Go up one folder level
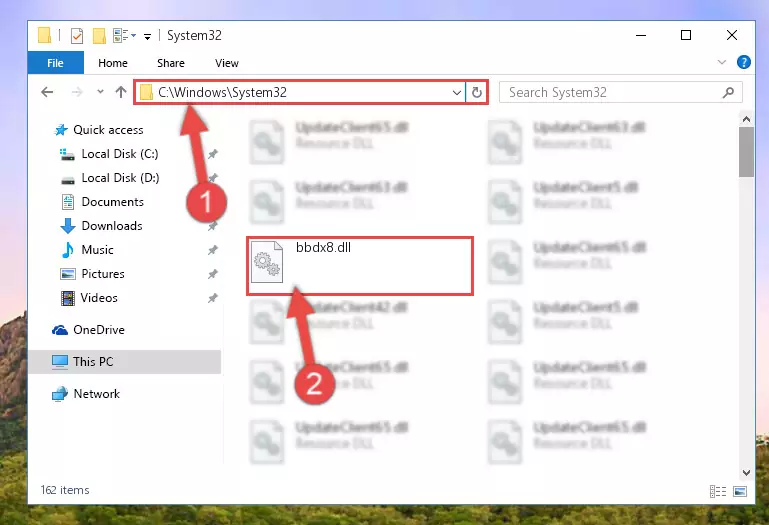The height and width of the screenshot is (525, 769). pos(121,92)
